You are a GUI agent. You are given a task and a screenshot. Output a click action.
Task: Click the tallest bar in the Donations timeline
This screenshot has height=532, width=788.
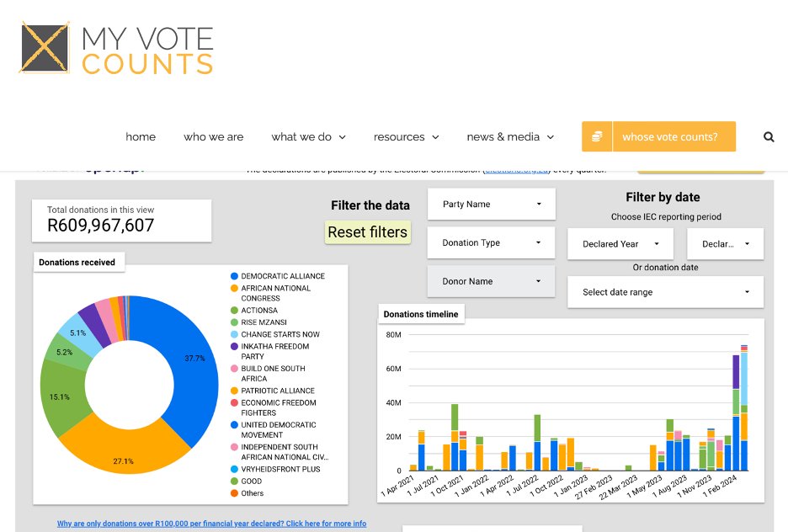point(743,408)
